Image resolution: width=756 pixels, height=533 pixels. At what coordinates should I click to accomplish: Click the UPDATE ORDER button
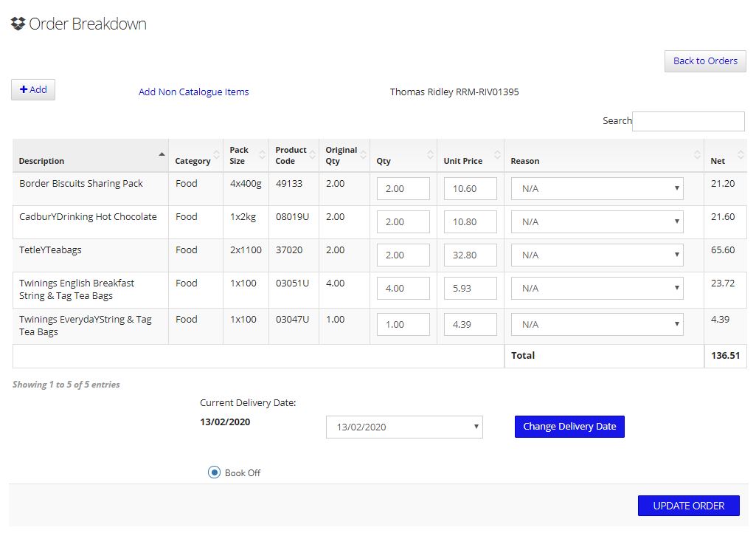tap(688, 506)
